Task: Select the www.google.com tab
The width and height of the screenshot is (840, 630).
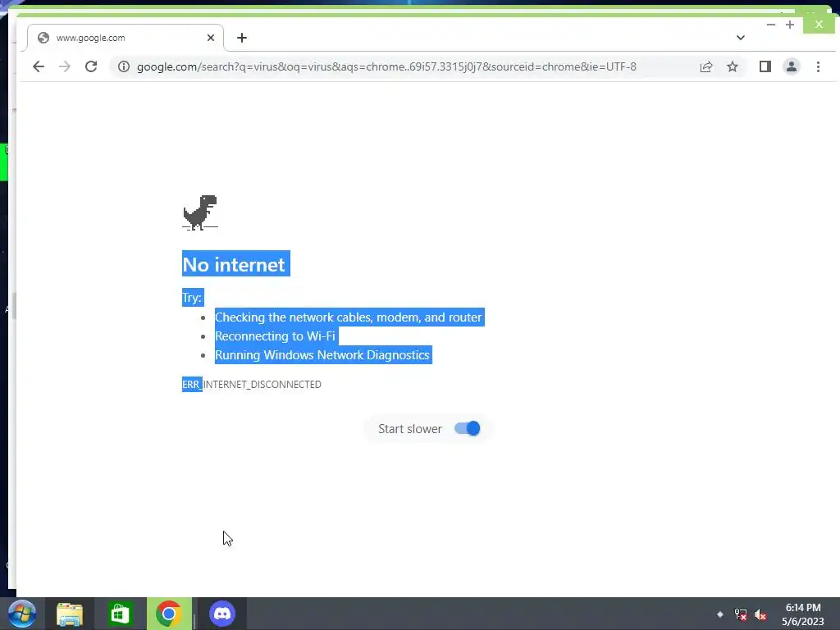Action: click(x=126, y=38)
